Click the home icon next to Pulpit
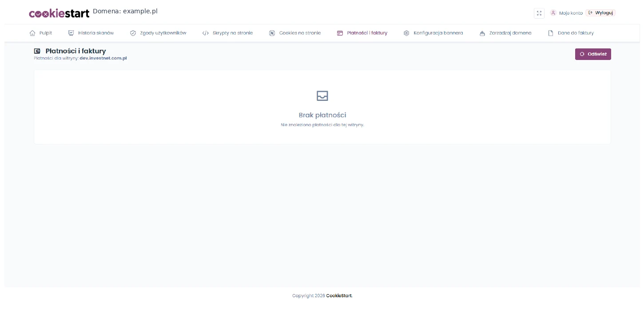This screenshot has height=311, width=644. pyautogui.click(x=32, y=33)
